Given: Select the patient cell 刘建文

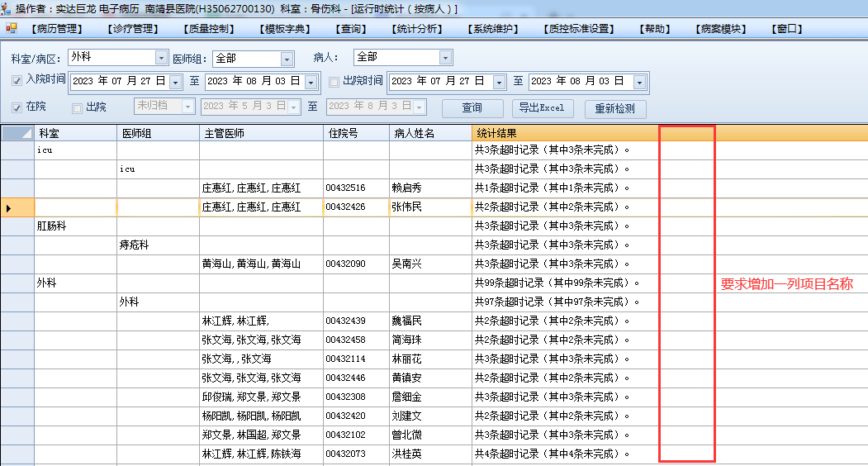Looking at the screenshot, I should [x=430, y=416].
